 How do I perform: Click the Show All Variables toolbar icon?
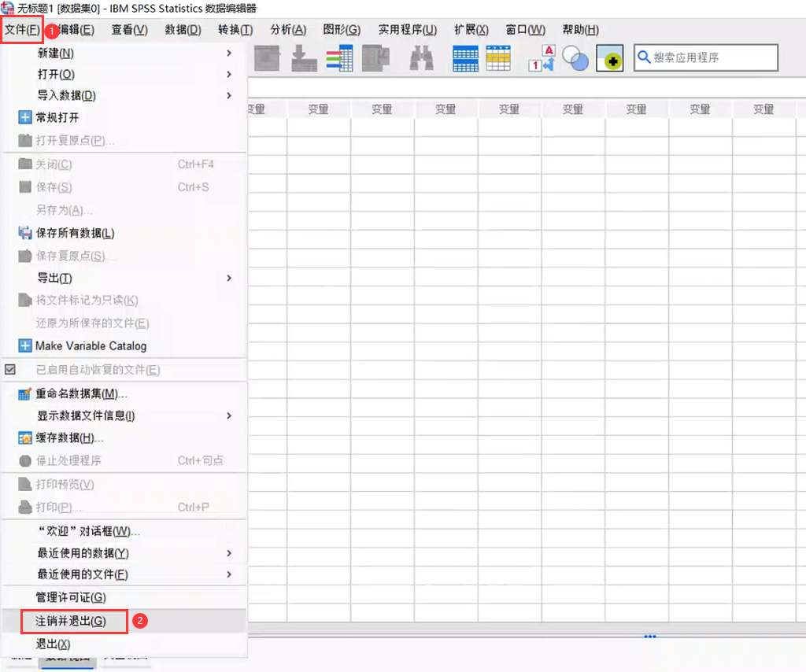click(609, 57)
